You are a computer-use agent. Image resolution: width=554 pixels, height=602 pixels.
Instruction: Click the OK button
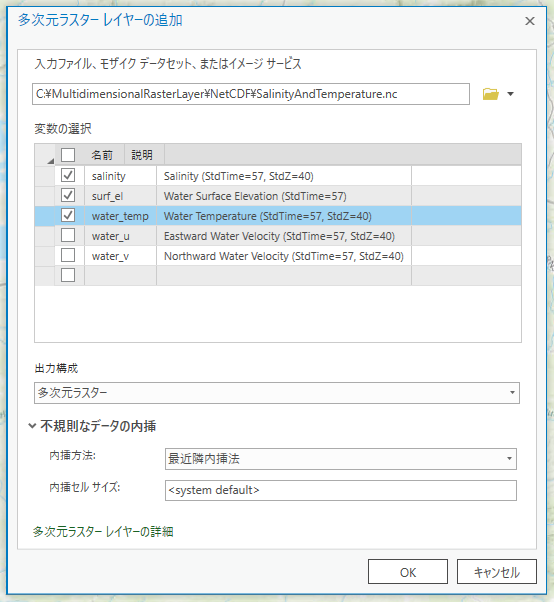[408, 572]
